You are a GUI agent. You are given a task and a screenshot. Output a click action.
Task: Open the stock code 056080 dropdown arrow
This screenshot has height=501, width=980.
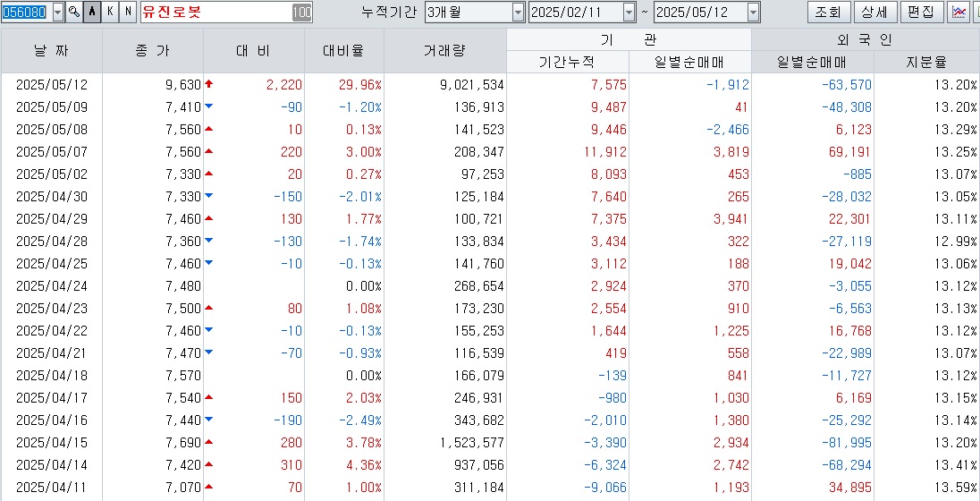58,12
